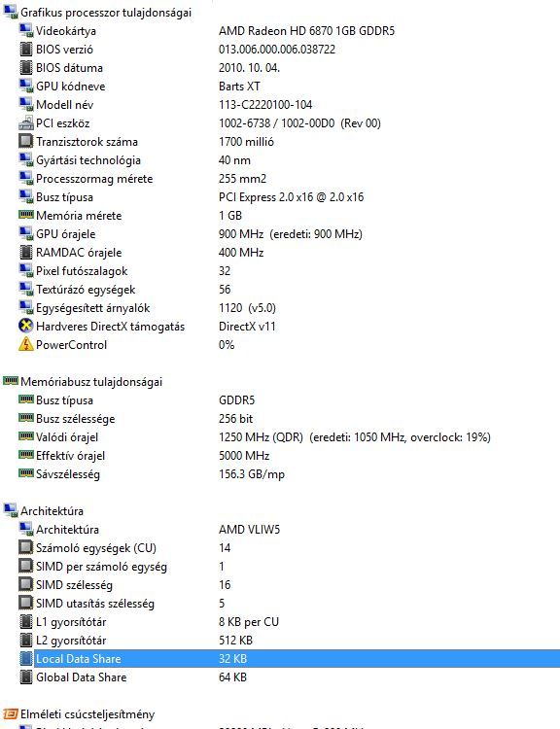Click the icon beside Processzormag mérete
The height and width of the screenshot is (729, 560).
pyautogui.click(x=26, y=178)
